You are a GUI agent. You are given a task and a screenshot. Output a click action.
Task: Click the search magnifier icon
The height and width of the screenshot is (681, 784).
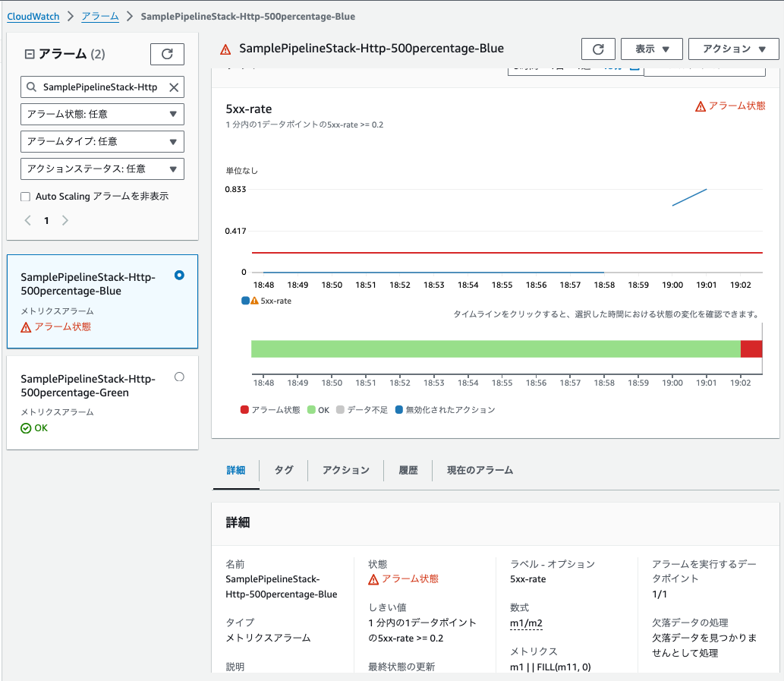[31, 87]
